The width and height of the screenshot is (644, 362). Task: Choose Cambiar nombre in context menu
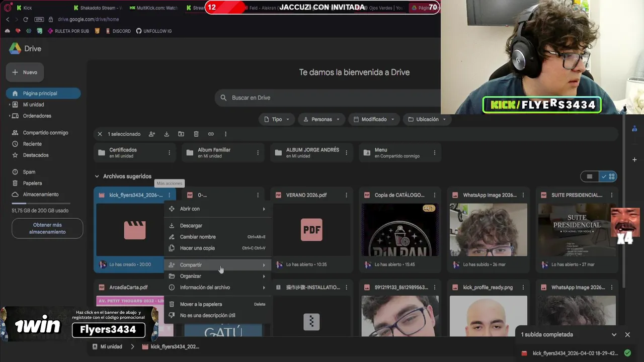[217, 237]
